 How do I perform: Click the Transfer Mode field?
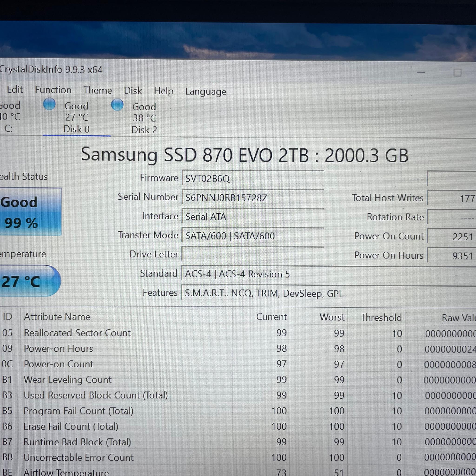tap(253, 235)
